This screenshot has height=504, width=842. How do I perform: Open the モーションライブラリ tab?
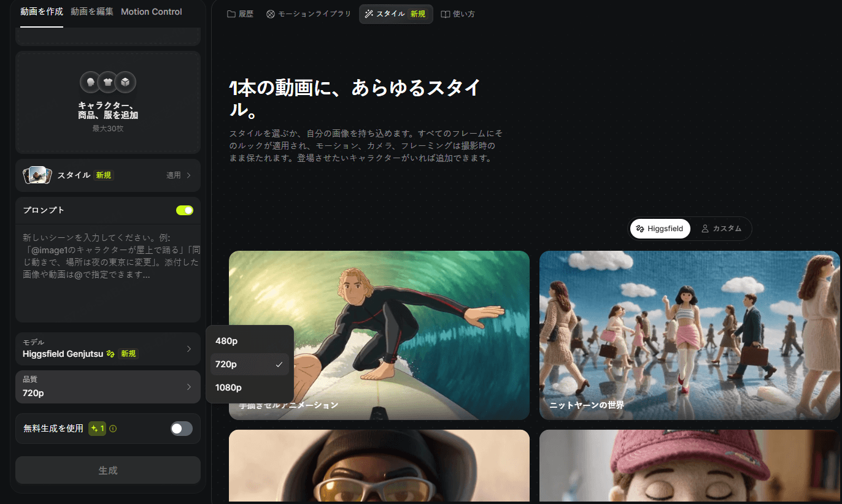point(309,14)
